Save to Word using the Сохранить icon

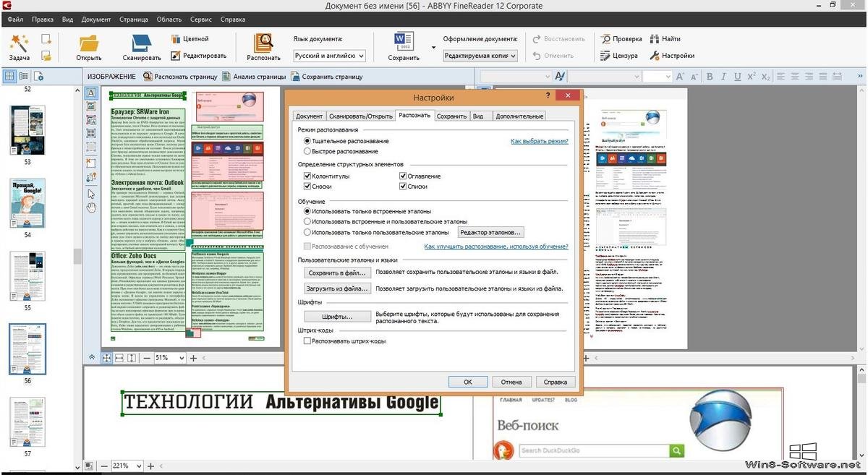(404, 42)
